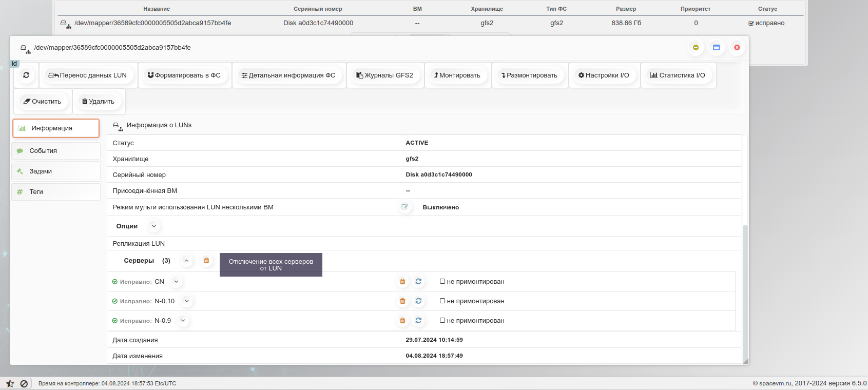The width and height of the screenshot is (868, 390).
Task: Click serial 'Disk a0d3c1c74490000' in info panel
Action: [x=439, y=174]
